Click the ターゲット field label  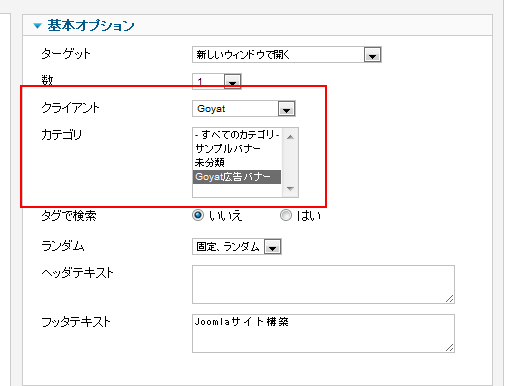point(66,54)
